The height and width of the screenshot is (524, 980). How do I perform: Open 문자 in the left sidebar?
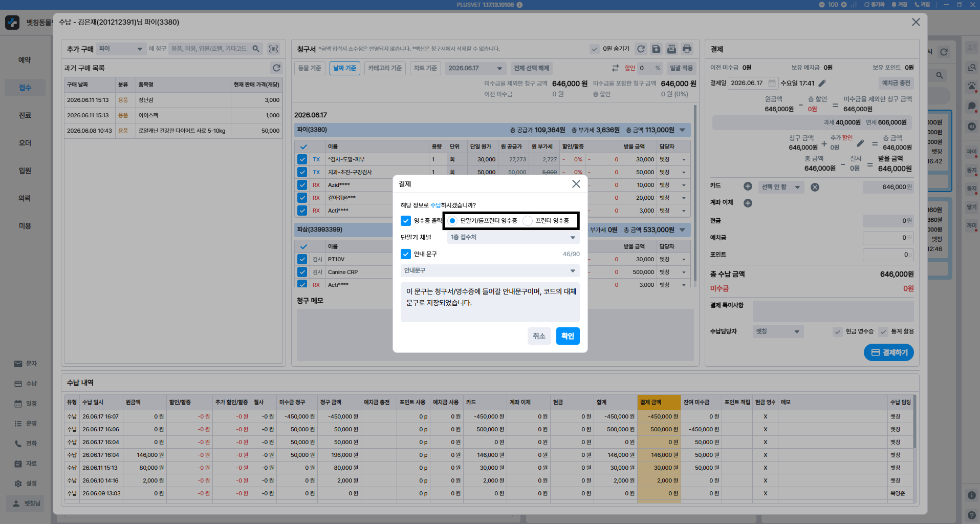click(x=25, y=364)
